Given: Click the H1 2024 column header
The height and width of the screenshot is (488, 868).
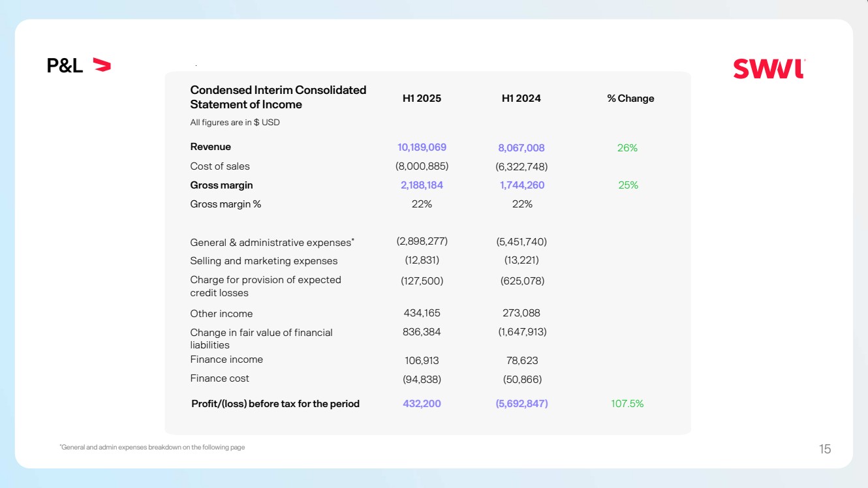Looking at the screenshot, I should pyautogui.click(x=521, y=99).
